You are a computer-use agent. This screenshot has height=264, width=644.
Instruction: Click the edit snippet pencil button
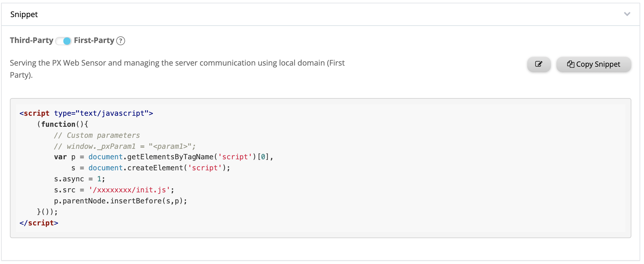(539, 64)
